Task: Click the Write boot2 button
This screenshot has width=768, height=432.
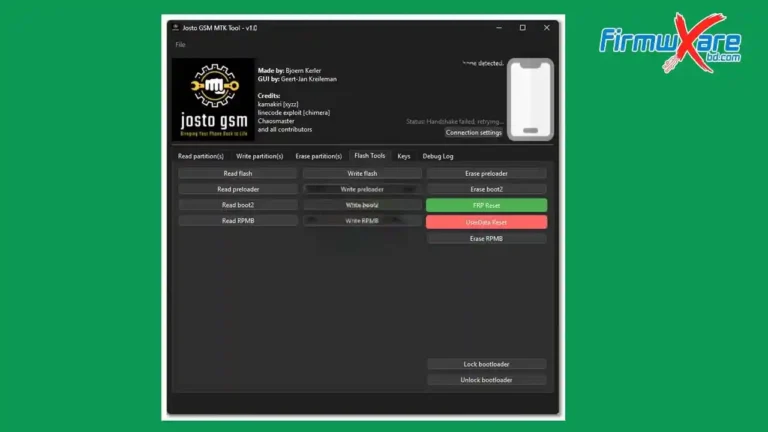Action: 362,205
